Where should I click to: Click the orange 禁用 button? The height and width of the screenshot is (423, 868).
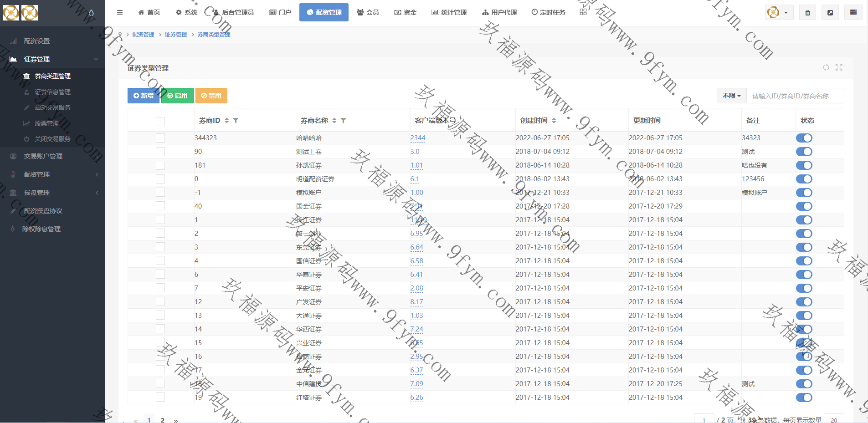211,96
